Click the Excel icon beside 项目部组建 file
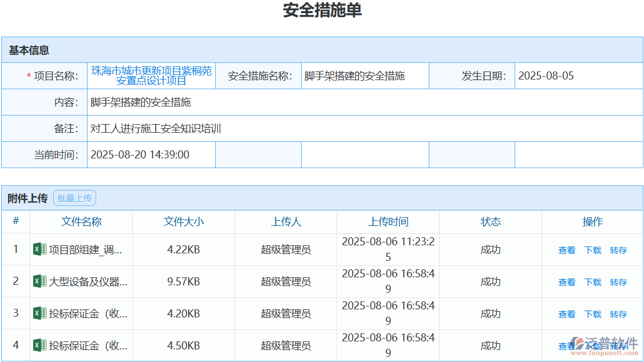Screen dimensions: 644x362 pos(39,249)
